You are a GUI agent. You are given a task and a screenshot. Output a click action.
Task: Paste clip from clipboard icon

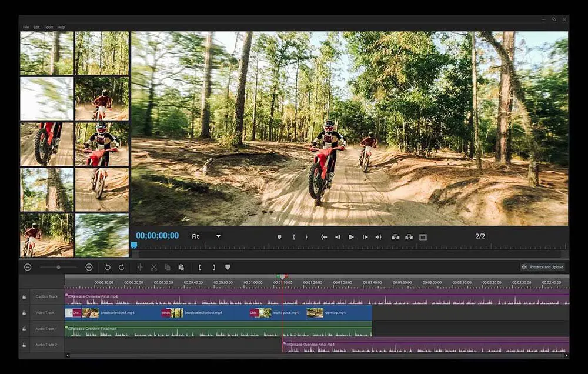pos(181,267)
